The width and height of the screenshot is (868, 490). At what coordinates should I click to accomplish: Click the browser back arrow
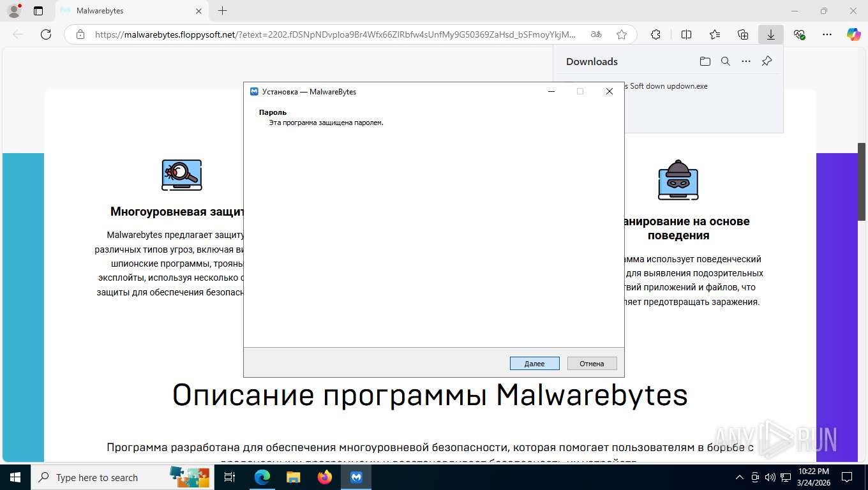click(x=18, y=34)
